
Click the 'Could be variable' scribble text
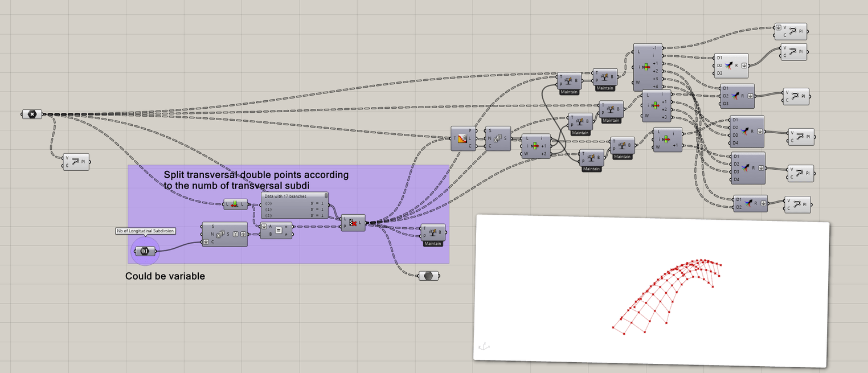[x=165, y=276]
